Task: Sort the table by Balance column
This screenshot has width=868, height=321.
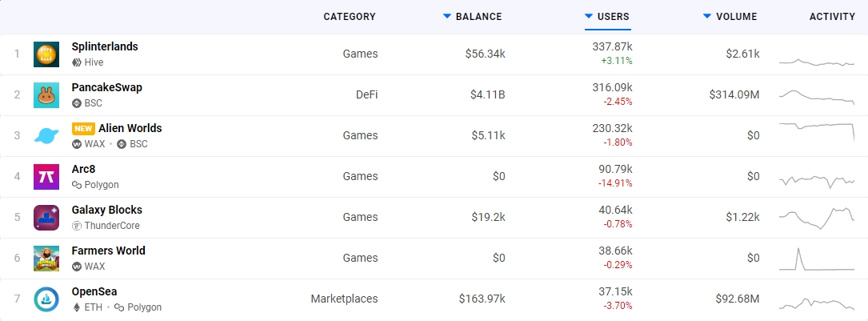Action: (478, 17)
